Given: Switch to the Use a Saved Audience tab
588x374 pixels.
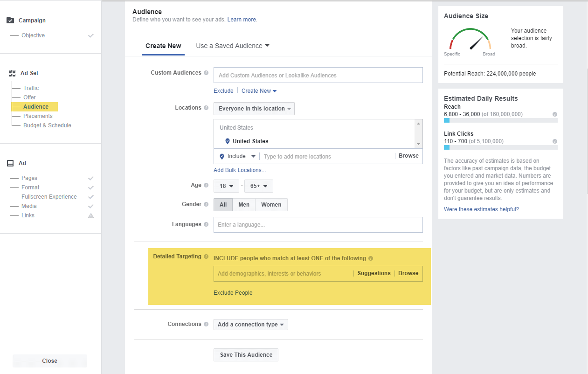Looking at the screenshot, I should pos(229,45).
